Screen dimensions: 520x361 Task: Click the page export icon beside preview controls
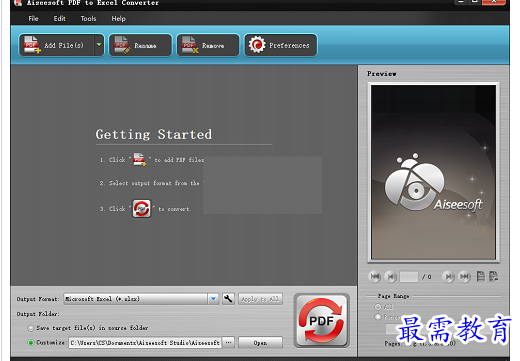[494, 276]
